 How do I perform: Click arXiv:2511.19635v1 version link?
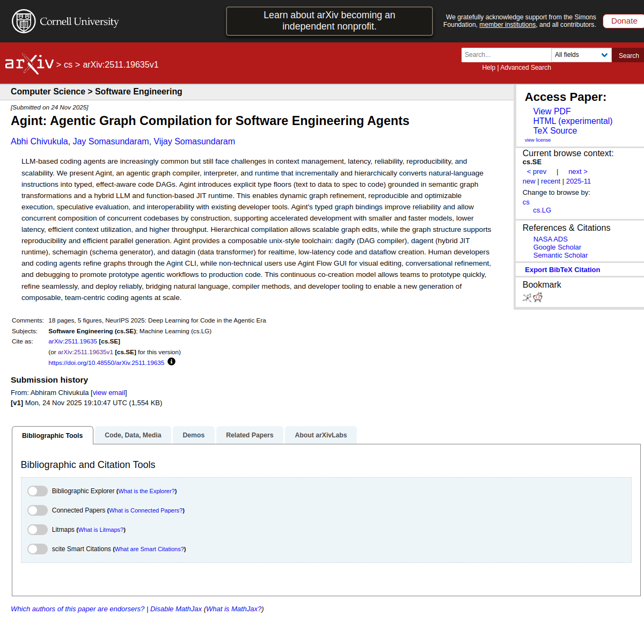tap(85, 352)
